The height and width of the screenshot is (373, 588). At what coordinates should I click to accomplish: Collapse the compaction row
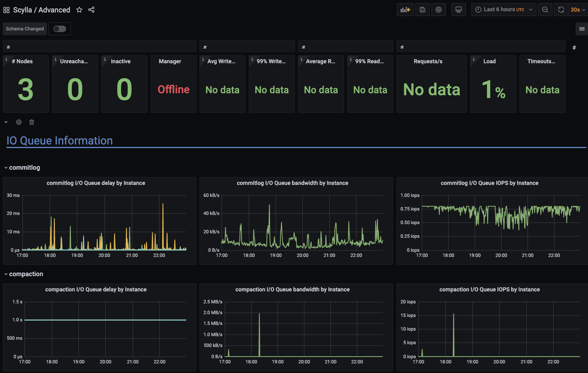click(26, 274)
